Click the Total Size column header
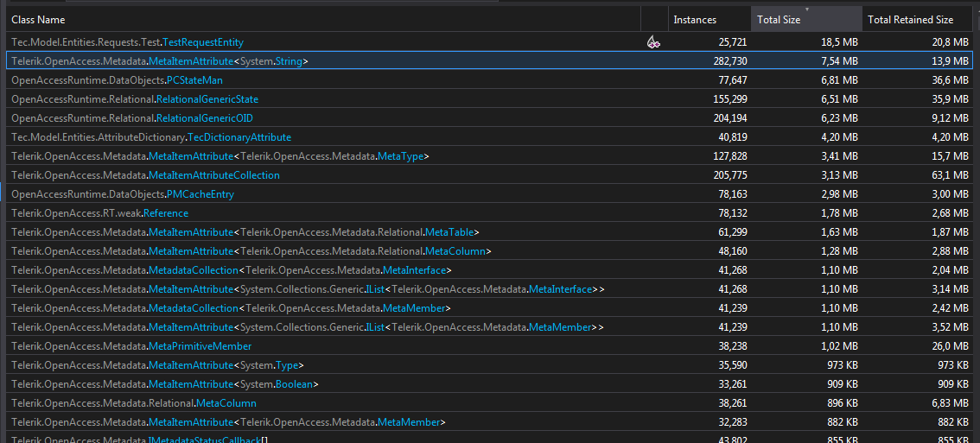Screen dimensions: 980x443 tap(779, 20)
